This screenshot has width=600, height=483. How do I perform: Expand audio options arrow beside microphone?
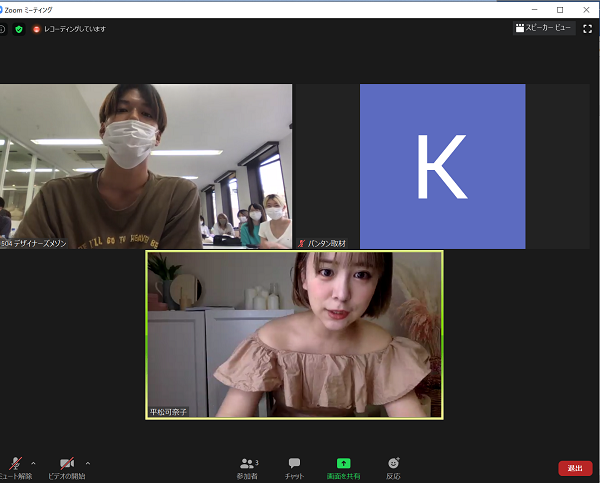pos(34,463)
